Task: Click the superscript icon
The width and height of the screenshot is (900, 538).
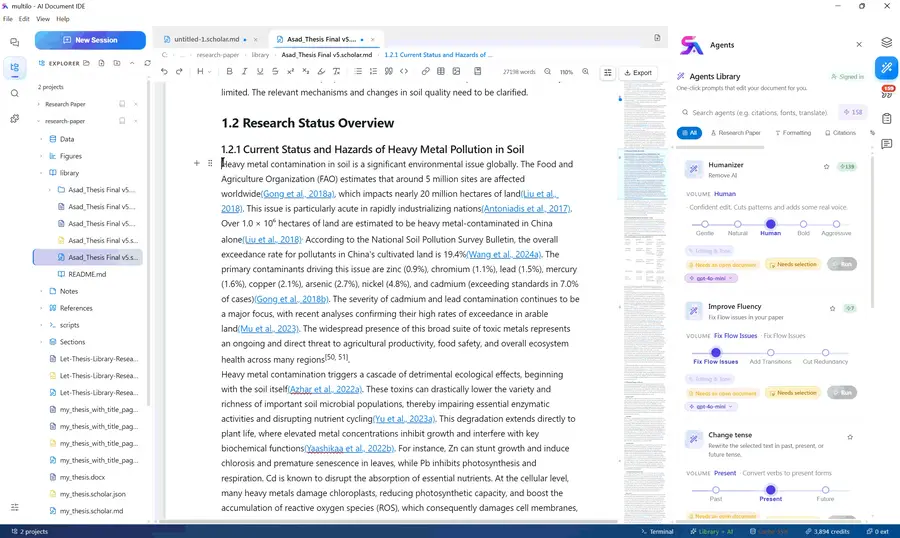Action: 290,72
